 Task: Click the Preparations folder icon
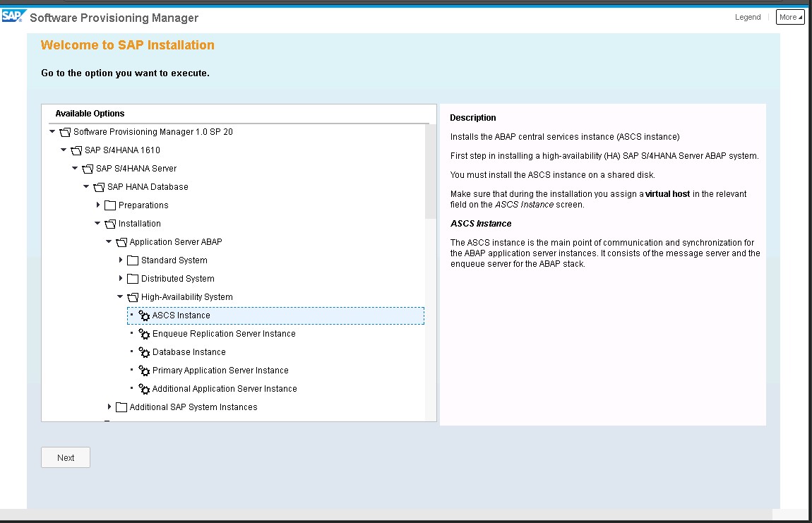pos(109,205)
